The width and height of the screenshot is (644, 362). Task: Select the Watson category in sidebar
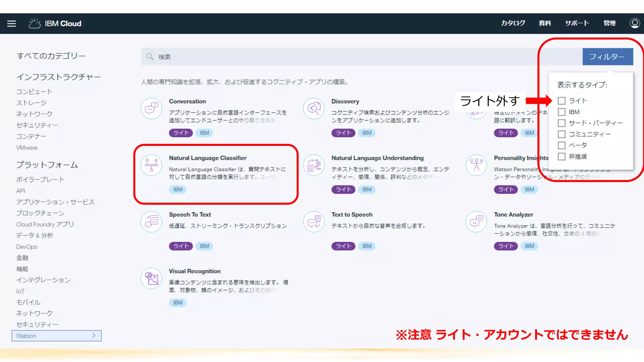pyautogui.click(x=57, y=336)
